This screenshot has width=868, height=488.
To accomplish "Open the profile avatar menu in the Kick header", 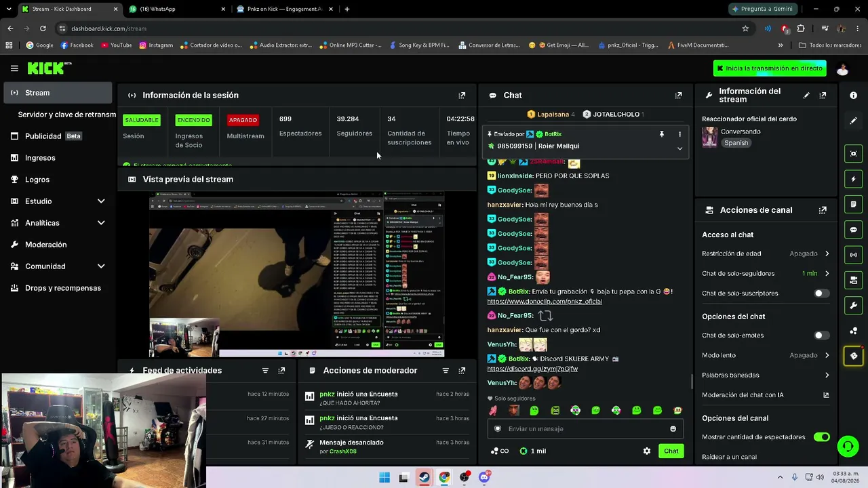I will pos(842,68).
